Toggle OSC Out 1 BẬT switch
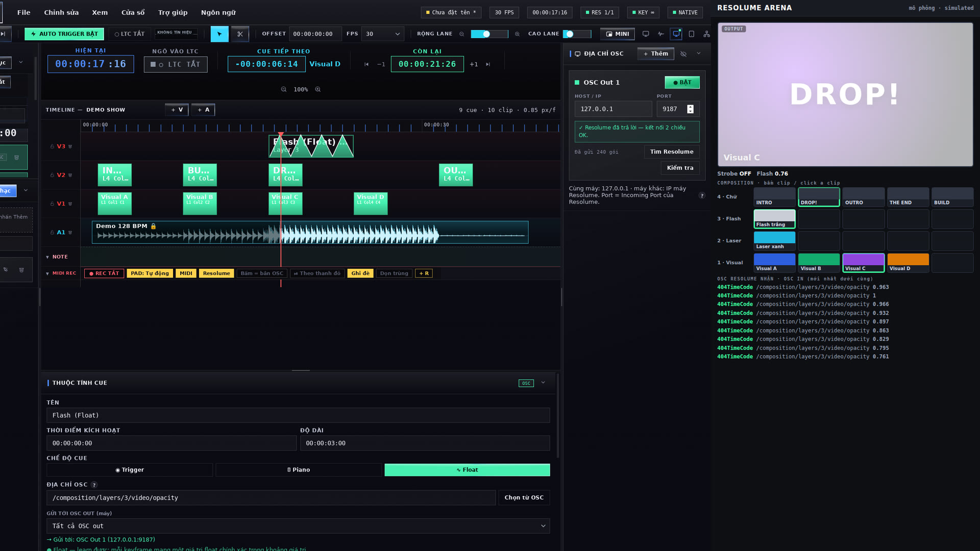The image size is (980, 551). (682, 83)
